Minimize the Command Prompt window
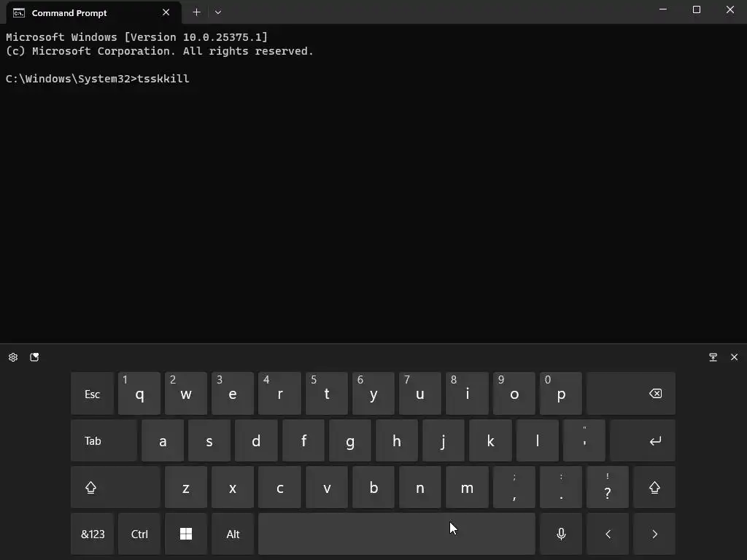Screen dimensions: 747x560 tap(662, 9)
